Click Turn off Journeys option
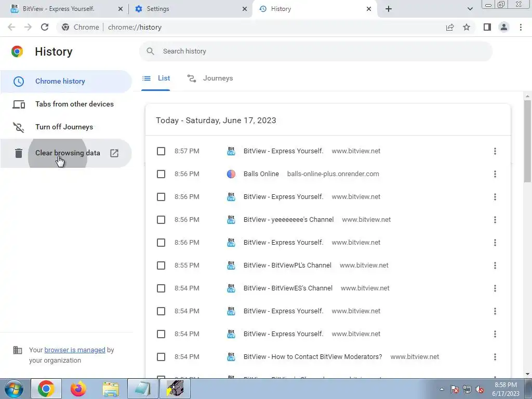 click(x=66, y=127)
